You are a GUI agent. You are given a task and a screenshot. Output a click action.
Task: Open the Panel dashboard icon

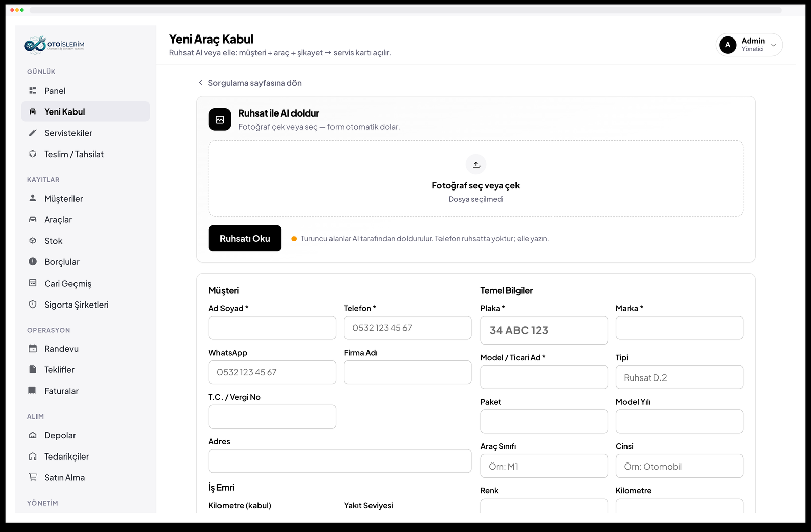[33, 91]
